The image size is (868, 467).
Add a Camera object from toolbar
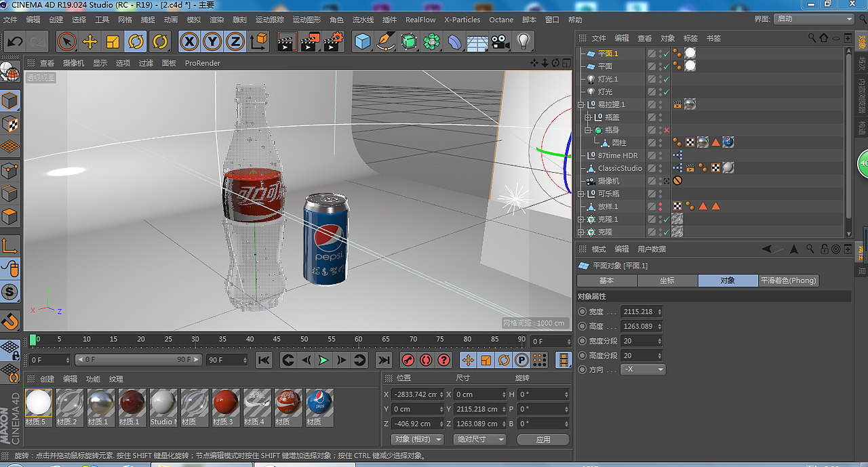point(500,41)
